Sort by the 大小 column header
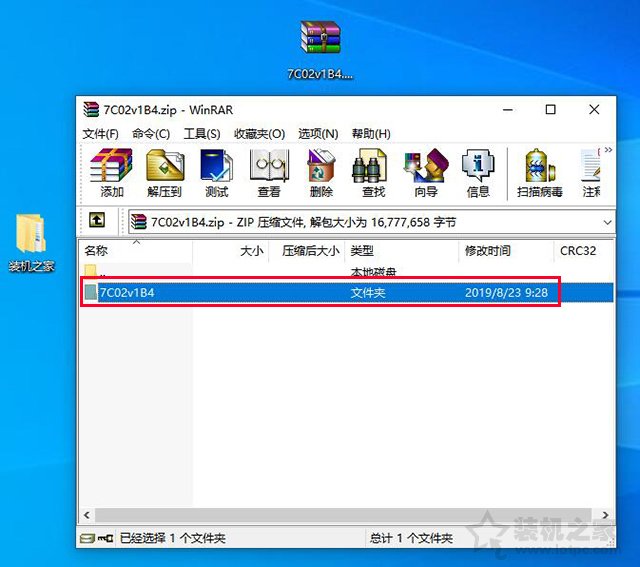 (231, 251)
